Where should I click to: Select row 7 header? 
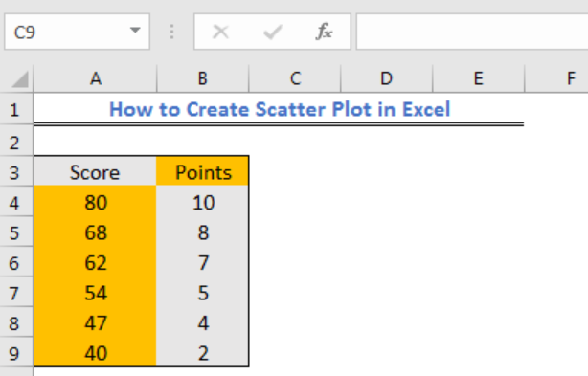pos(16,292)
